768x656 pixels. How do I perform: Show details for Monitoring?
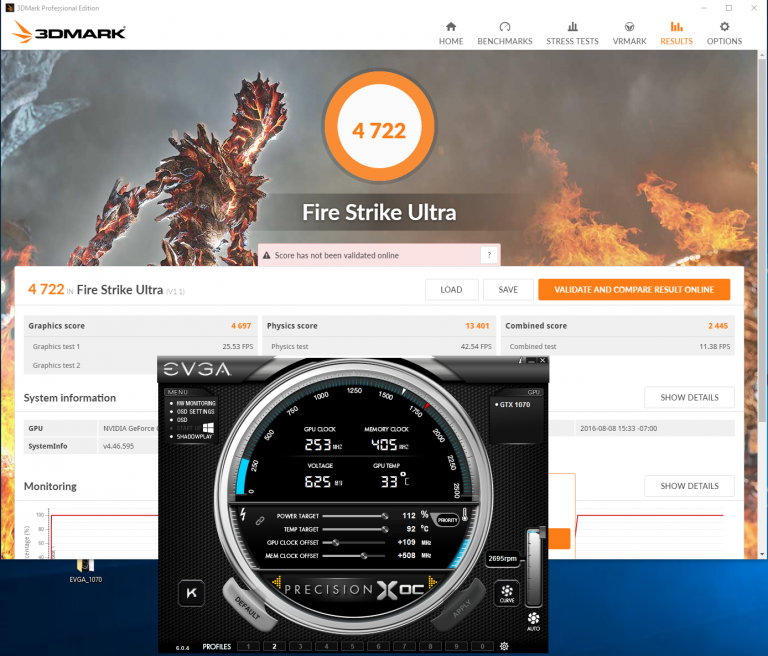[x=689, y=486]
